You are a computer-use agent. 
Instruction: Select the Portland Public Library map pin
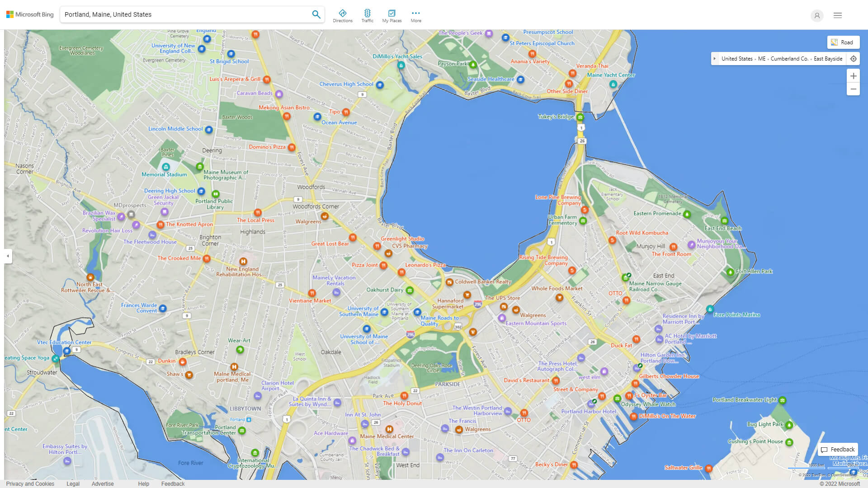coord(216,194)
